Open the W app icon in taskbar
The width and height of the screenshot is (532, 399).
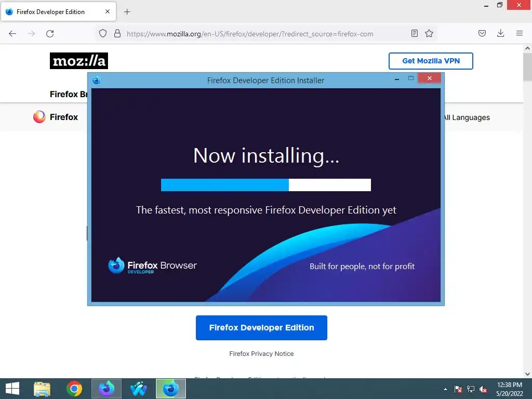point(138,389)
